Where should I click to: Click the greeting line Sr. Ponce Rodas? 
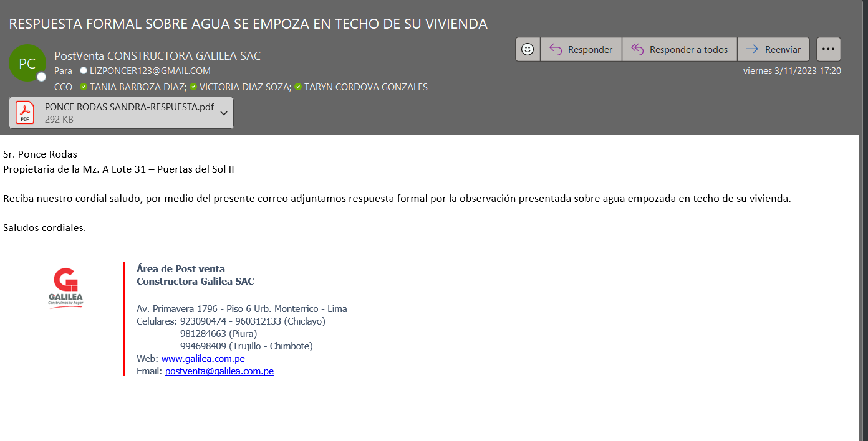[x=40, y=154]
